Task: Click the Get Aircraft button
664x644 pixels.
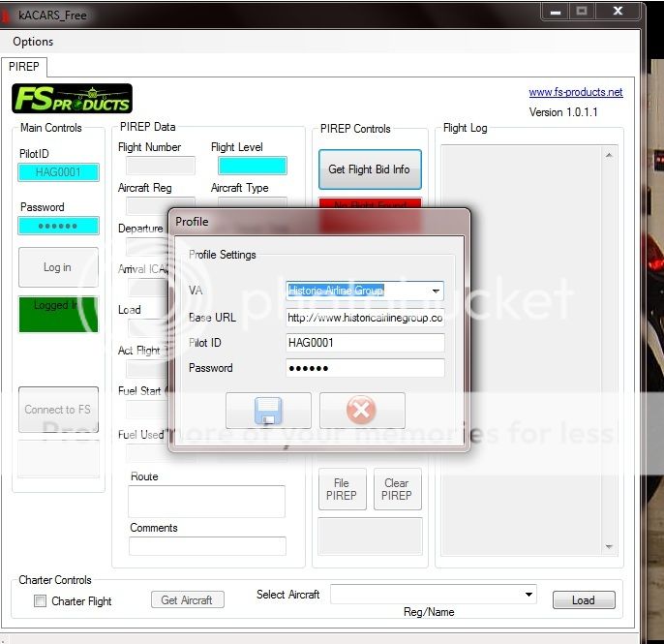Action: pyautogui.click(x=188, y=600)
